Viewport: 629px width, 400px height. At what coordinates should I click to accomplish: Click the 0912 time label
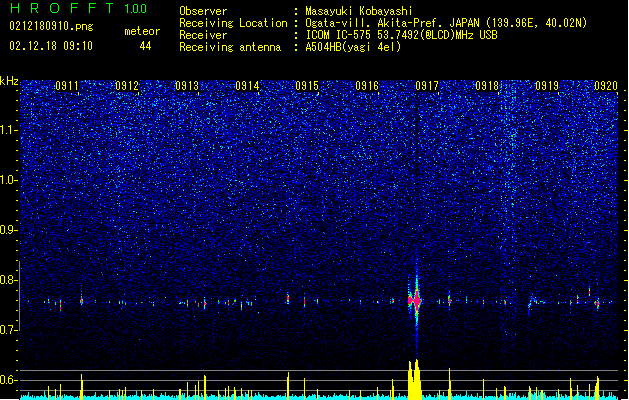coord(126,86)
